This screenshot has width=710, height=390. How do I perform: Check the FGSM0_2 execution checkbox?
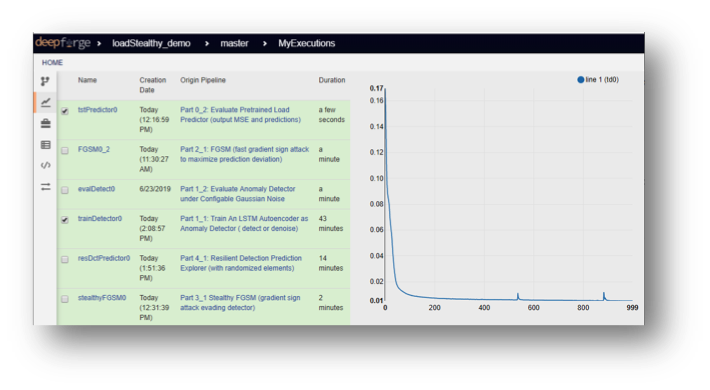[x=65, y=150]
